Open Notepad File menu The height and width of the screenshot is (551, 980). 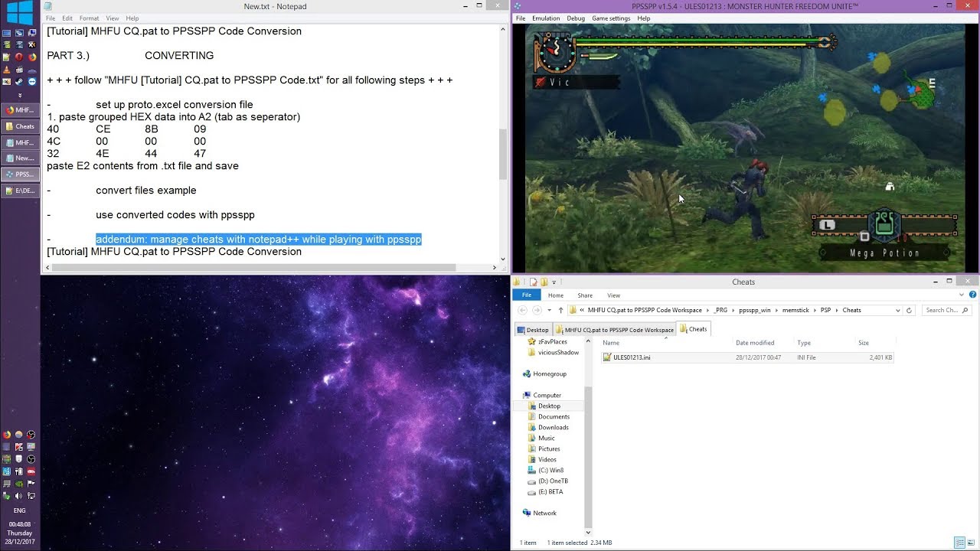[x=50, y=18]
